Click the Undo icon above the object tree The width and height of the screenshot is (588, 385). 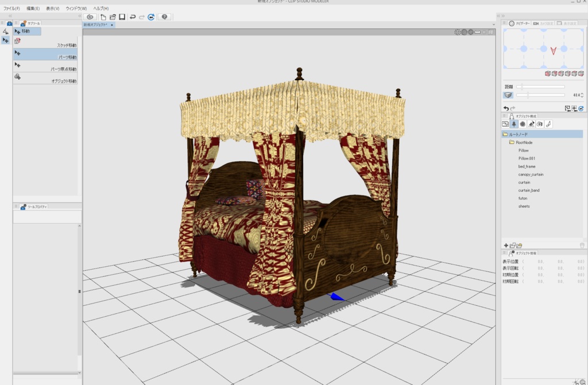[506, 107]
